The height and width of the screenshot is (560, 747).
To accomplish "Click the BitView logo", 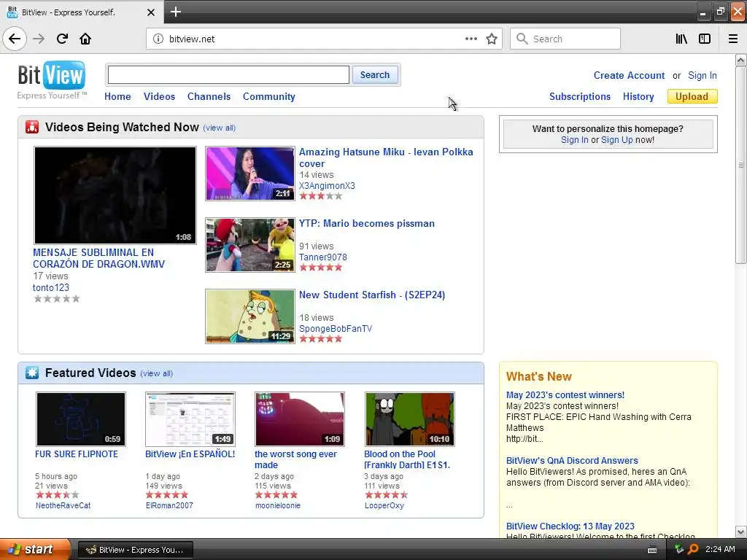I will (x=52, y=80).
